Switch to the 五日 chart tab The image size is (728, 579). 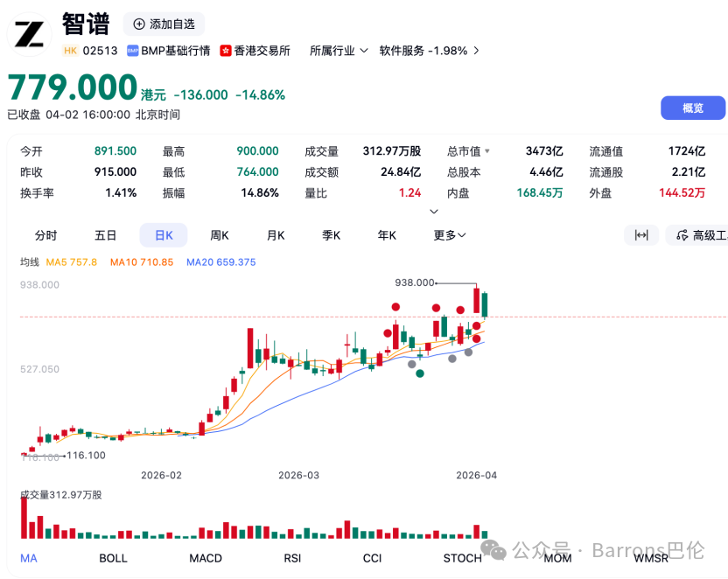(x=105, y=235)
